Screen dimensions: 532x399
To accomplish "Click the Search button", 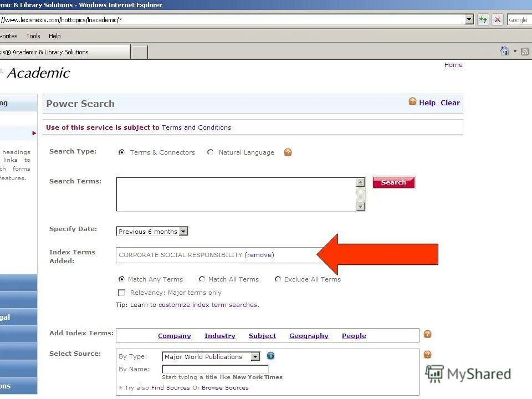I will click(x=393, y=182).
